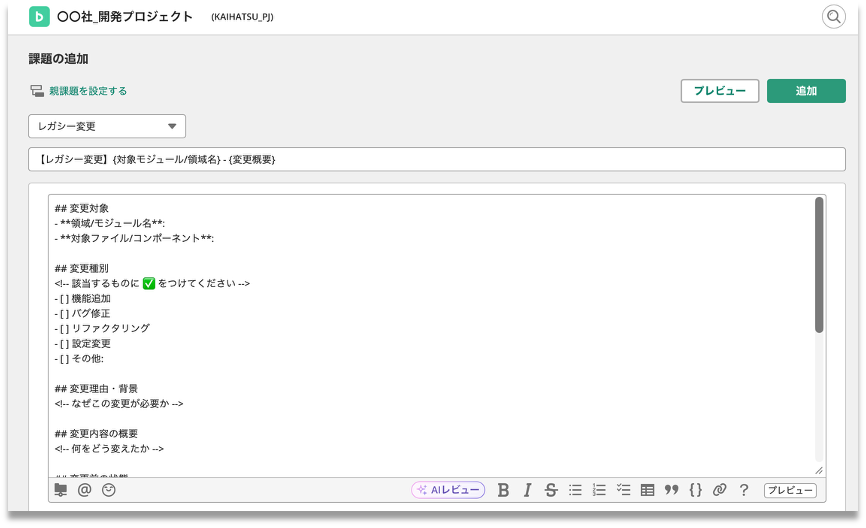The width and height of the screenshot is (866, 528).
Task: Insert a code block with braces icon
Action: pyautogui.click(x=695, y=490)
